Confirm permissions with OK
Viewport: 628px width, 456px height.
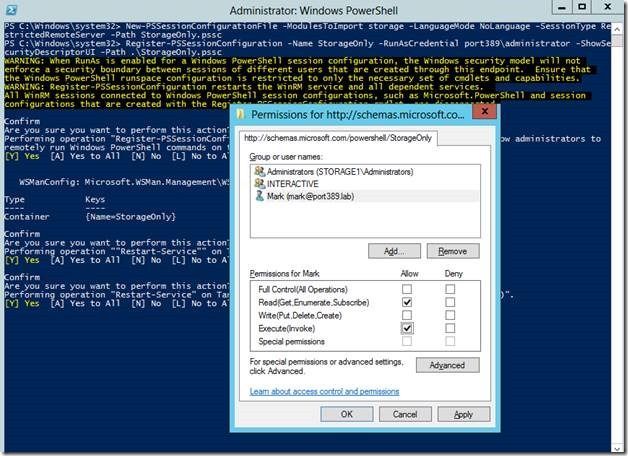click(x=347, y=414)
